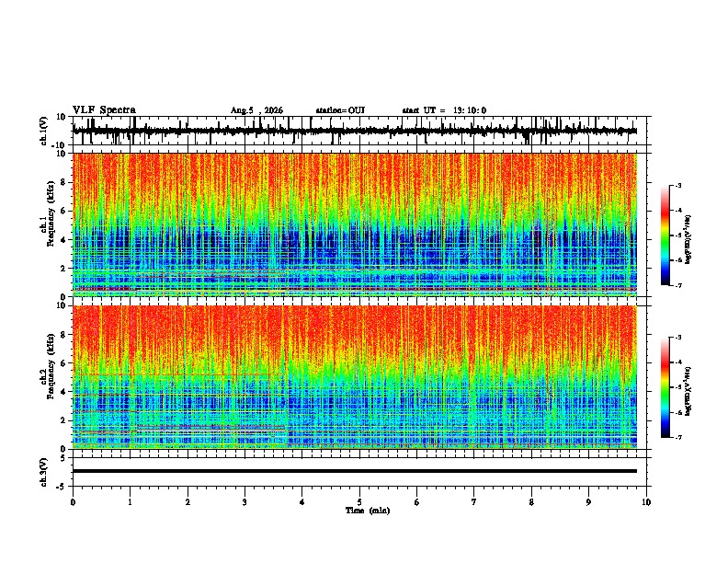Viewport: 728px width, 563px height.
Task: Click the flat ch.3(V) trace line
Action: 354,471
